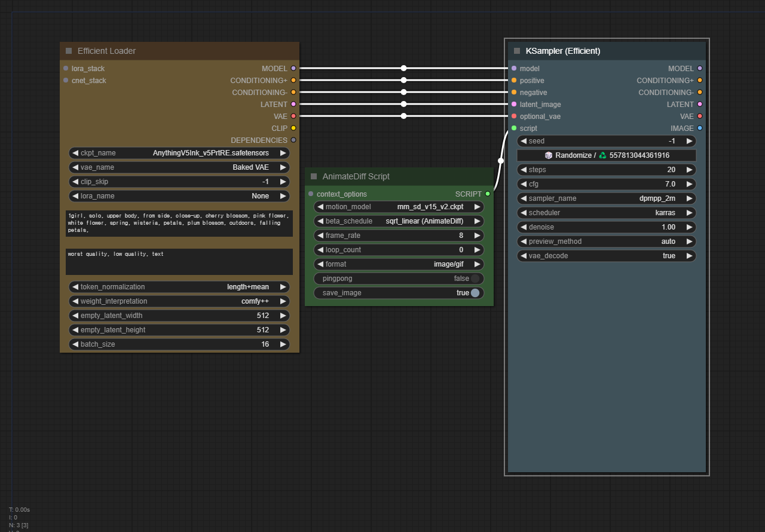Click the optional_vae input socket on KSampler
Screen dimensions: 765x532
(514, 116)
